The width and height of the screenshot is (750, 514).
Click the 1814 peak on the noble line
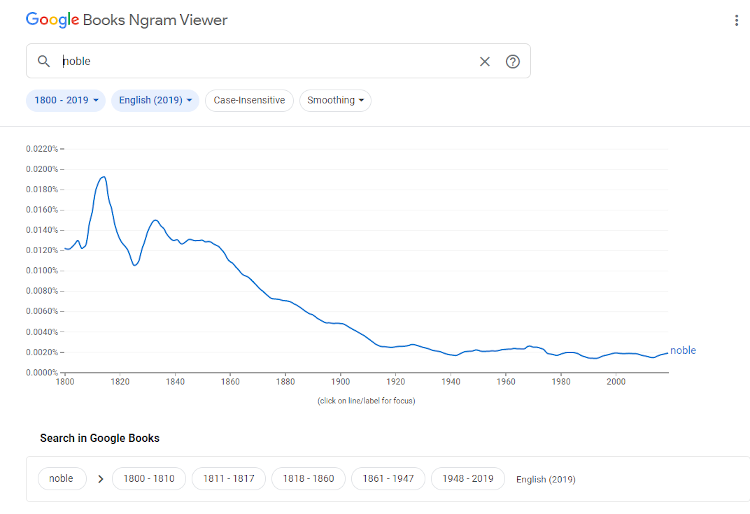click(x=103, y=177)
